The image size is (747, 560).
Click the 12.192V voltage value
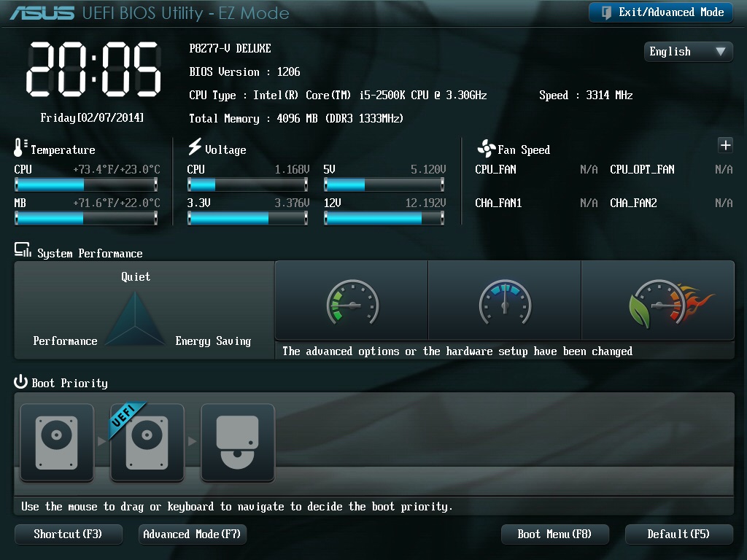point(425,203)
